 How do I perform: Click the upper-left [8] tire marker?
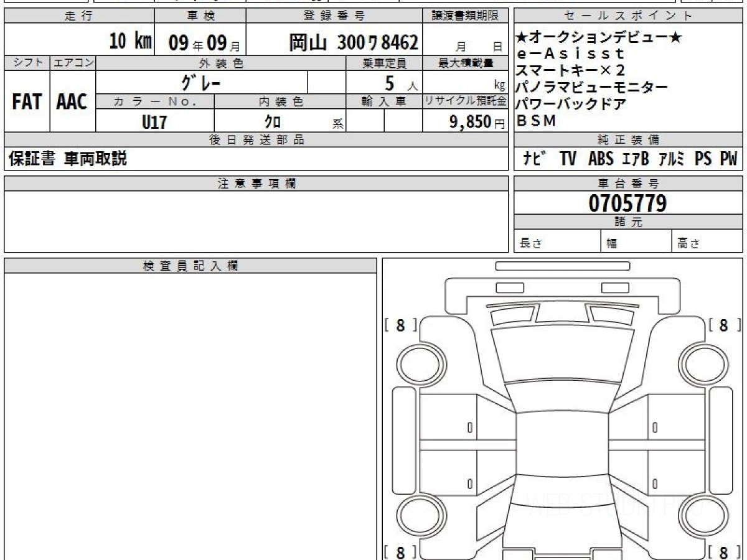tap(400, 325)
